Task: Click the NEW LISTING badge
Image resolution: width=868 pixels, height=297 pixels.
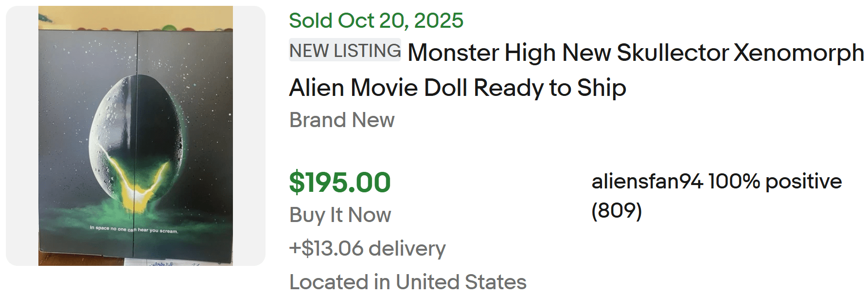Action: pyautogui.click(x=345, y=50)
